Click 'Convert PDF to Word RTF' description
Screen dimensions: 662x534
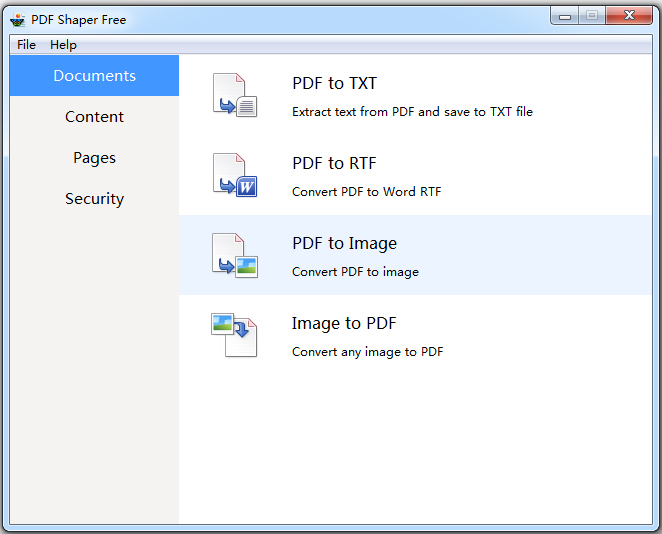click(366, 192)
